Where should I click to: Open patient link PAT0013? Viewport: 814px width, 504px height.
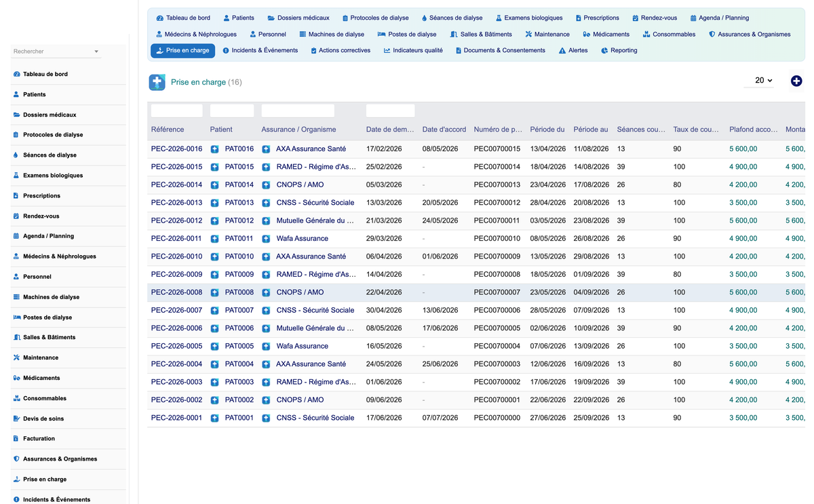coord(239,203)
